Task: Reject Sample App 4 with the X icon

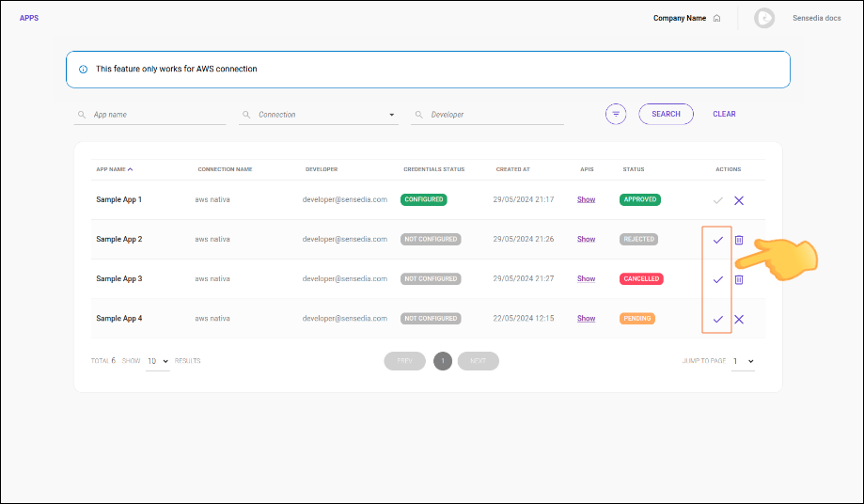Action: (x=739, y=319)
